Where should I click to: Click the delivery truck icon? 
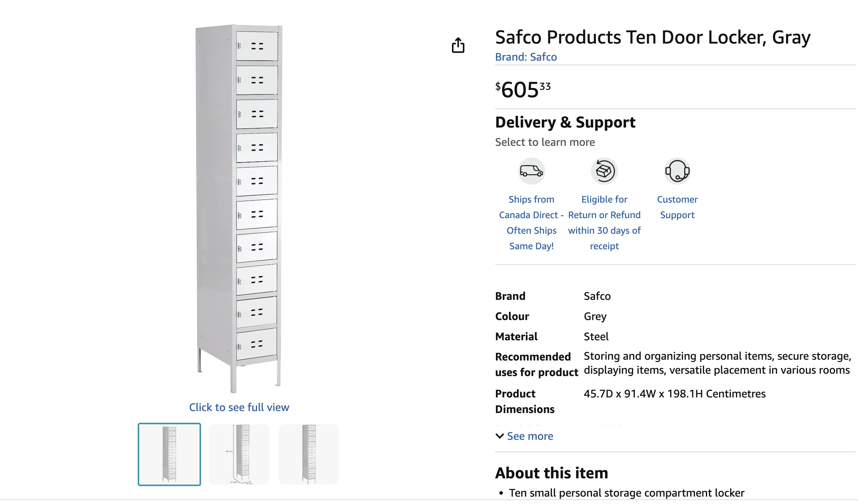coord(531,171)
